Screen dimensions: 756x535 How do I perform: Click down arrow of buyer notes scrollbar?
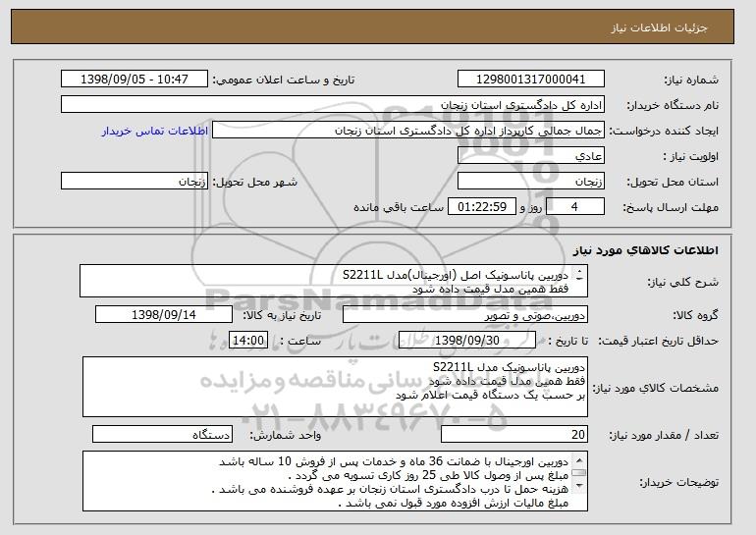(579, 486)
